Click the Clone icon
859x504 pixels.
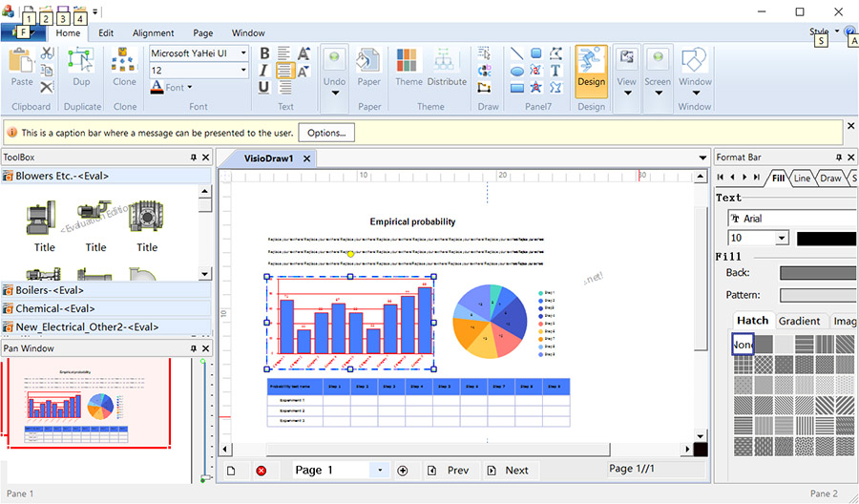pyautogui.click(x=124, y=60)
